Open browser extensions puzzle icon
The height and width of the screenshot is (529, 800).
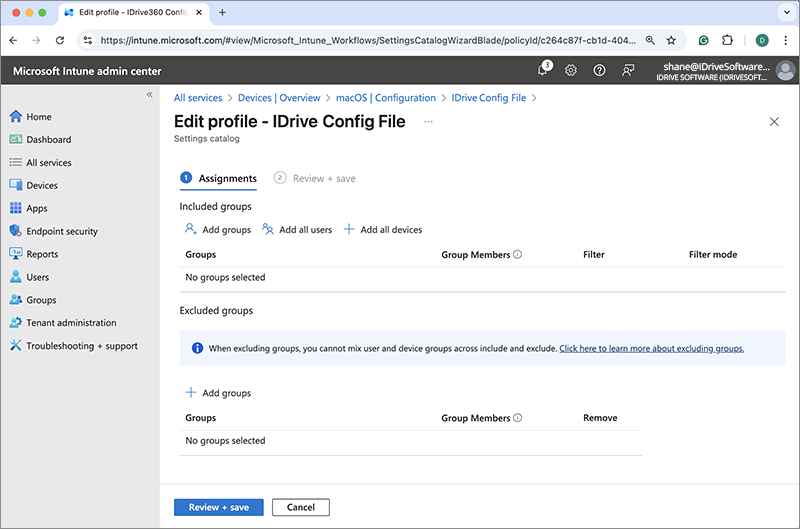[x=727, y=41]
